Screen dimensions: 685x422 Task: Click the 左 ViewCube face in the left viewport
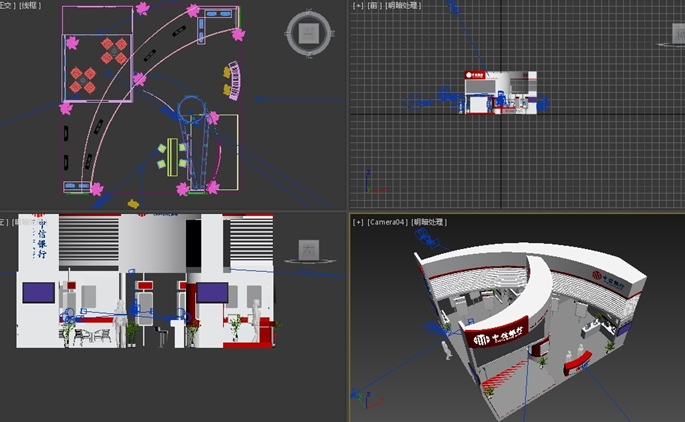click(309, 250)
